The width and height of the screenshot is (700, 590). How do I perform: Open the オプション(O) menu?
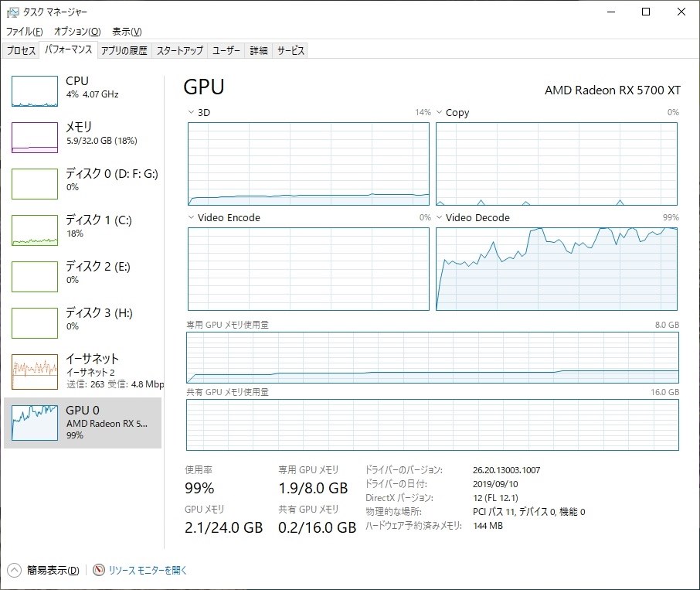[77, 31]
